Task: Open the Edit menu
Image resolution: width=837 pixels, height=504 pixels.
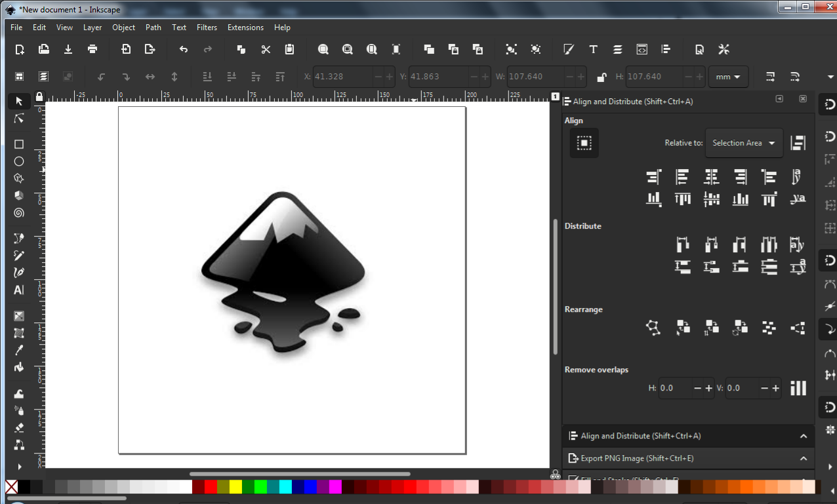Action: 39,28
